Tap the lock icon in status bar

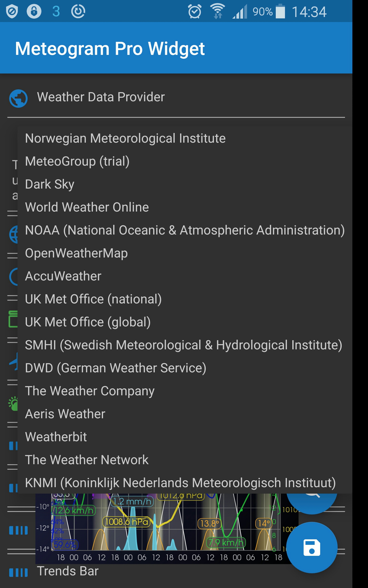(x=34, y=12)
